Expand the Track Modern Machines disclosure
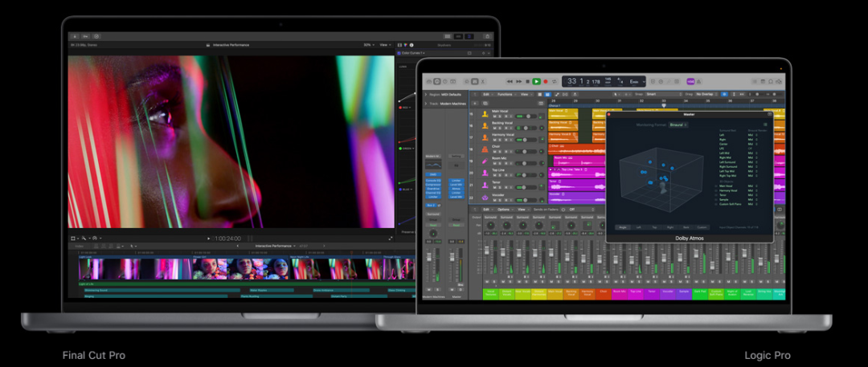Viewport: 868px width, 367px height. coord(426,104)
